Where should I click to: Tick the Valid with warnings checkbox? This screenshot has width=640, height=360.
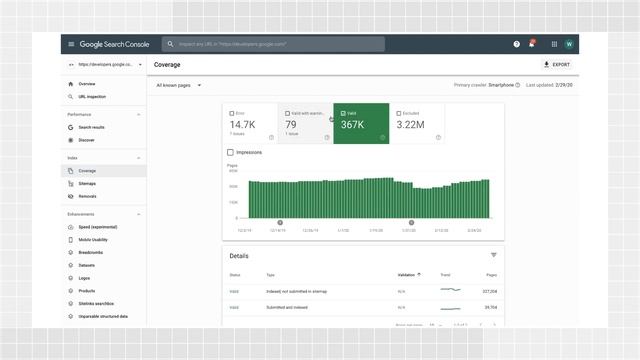coord(287,113)
